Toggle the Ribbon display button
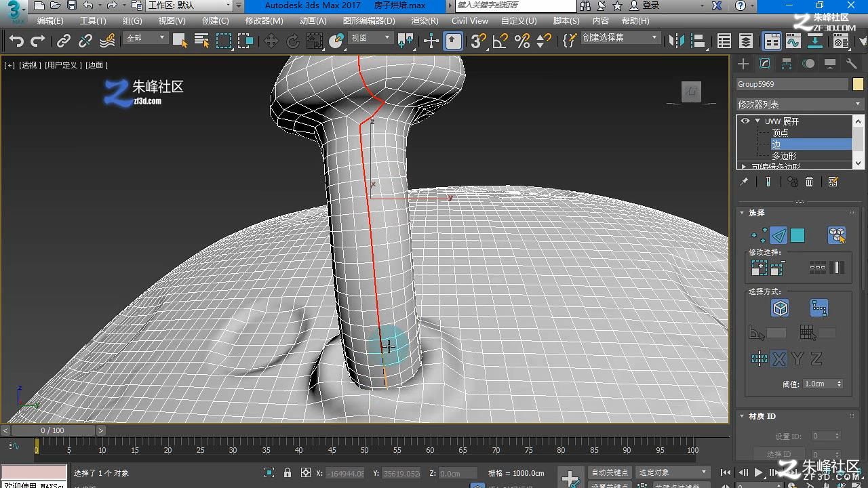 (x=772, y=41)
